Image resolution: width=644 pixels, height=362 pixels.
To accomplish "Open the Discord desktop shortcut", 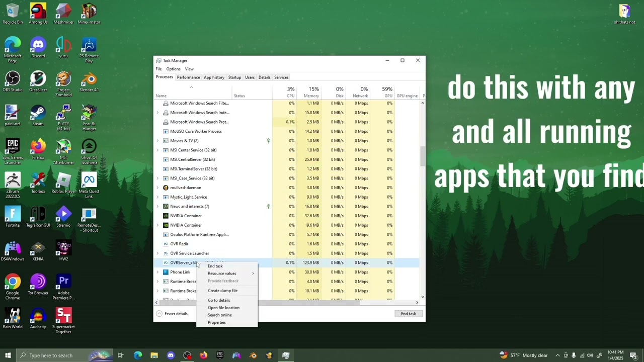I will [x=38, y=48].
